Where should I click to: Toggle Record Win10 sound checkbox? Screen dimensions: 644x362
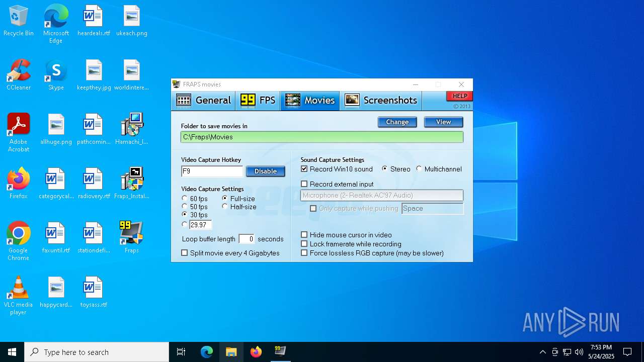click(304, 169)
